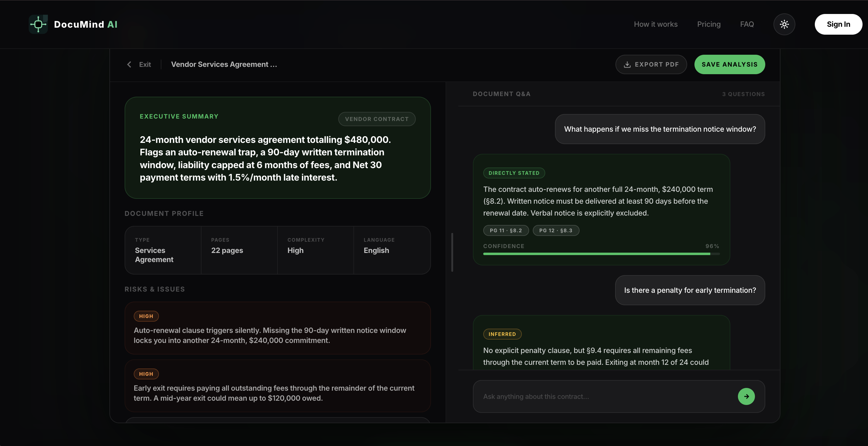Click the HIGH badge on early exit risk
Viewport: 868px width, 446px height.
pyautogui.click(x=146, y=374)
